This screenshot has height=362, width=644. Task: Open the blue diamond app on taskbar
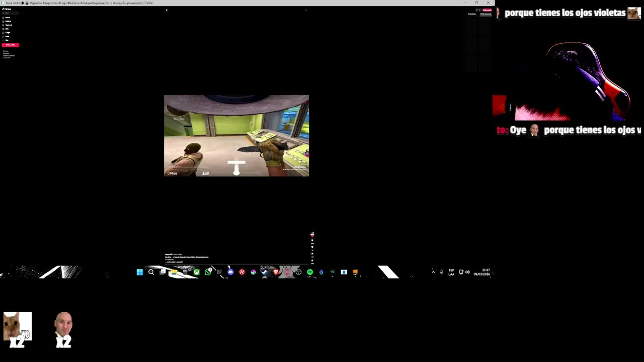321,272
